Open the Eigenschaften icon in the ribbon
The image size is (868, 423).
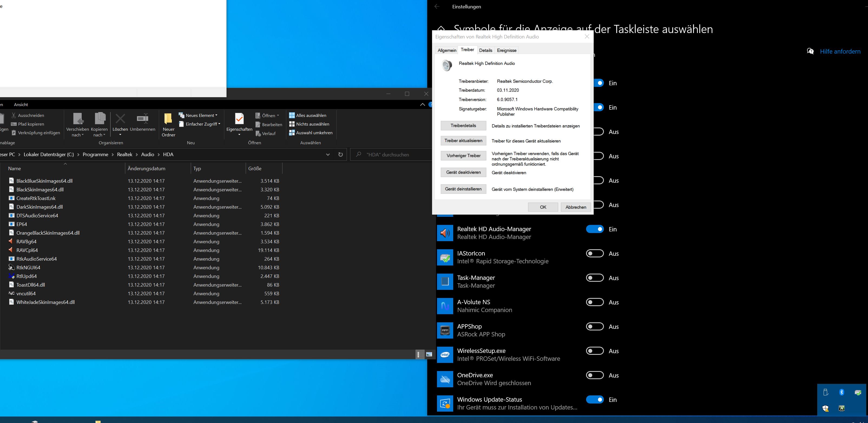click(239, 119)
